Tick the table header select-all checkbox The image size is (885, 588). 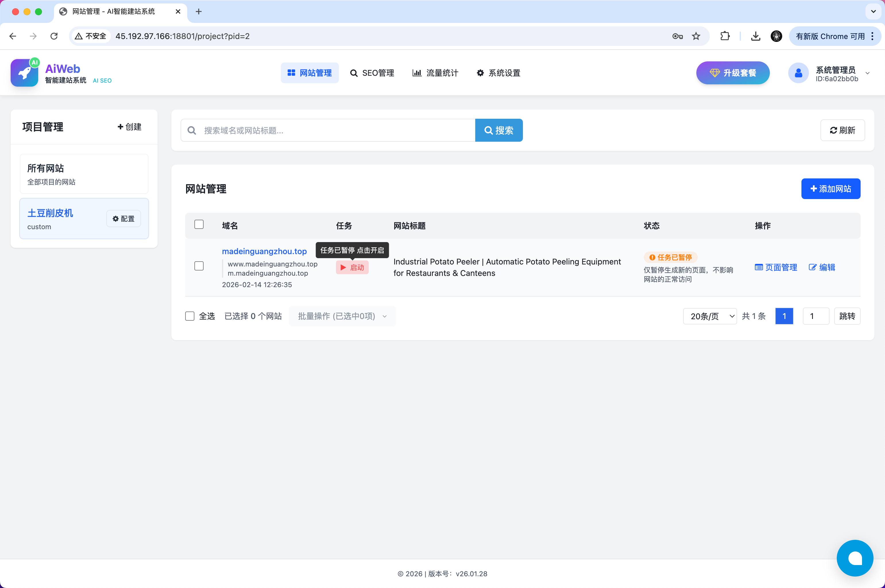point(199,225)
